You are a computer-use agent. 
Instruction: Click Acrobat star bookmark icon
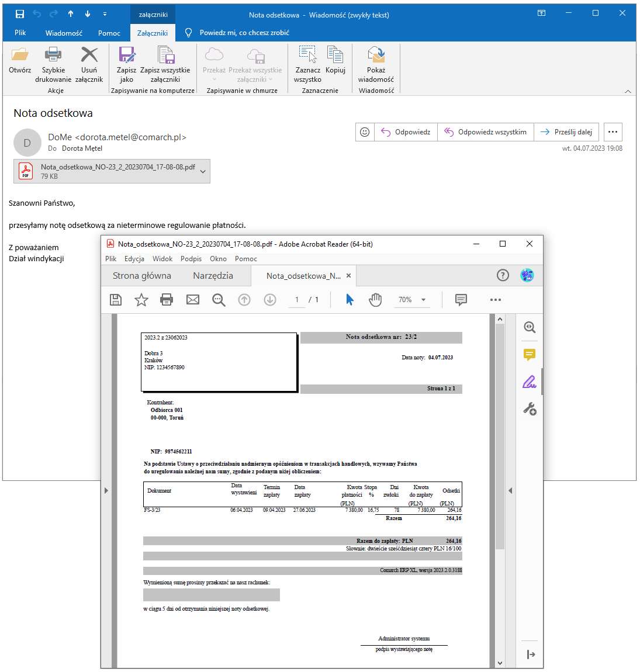click(x=141, y=300)
